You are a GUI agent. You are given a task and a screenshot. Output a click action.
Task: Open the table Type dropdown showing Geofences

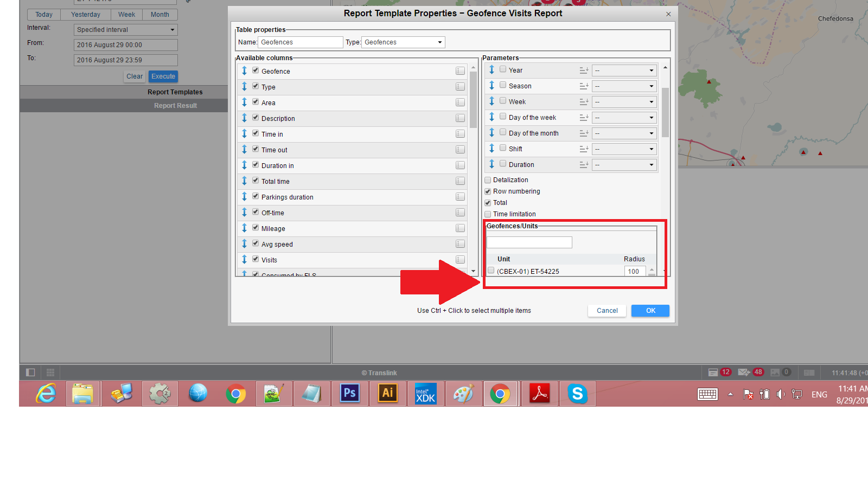pos(403,42)
